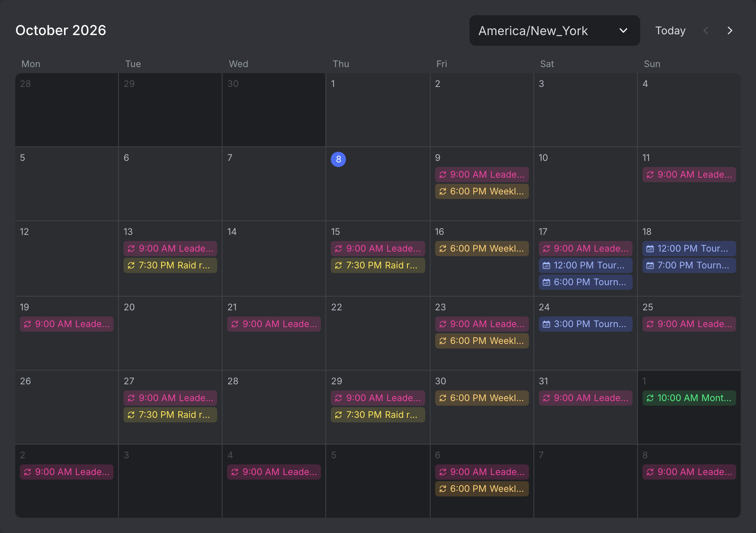Select November 5 day cell
Image resolution: width=756 pixels, height=533 pixels.
[x=378, y=481]
